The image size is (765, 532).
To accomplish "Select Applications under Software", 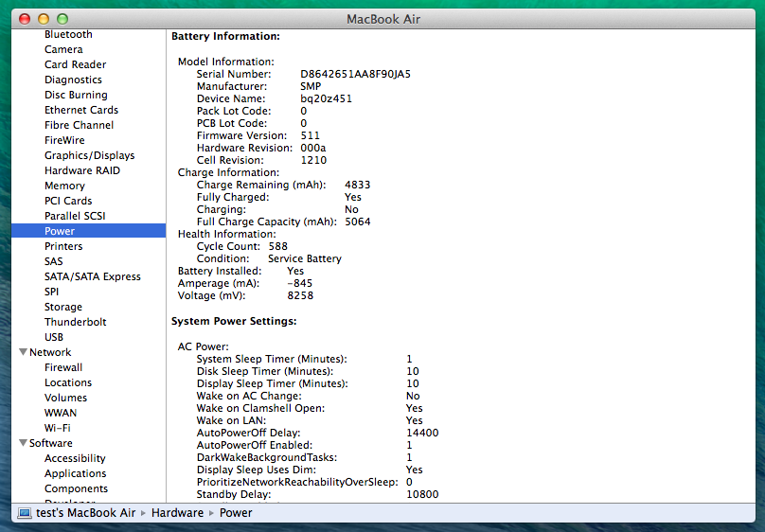I will pyautogui.click(x=75, y=473).
